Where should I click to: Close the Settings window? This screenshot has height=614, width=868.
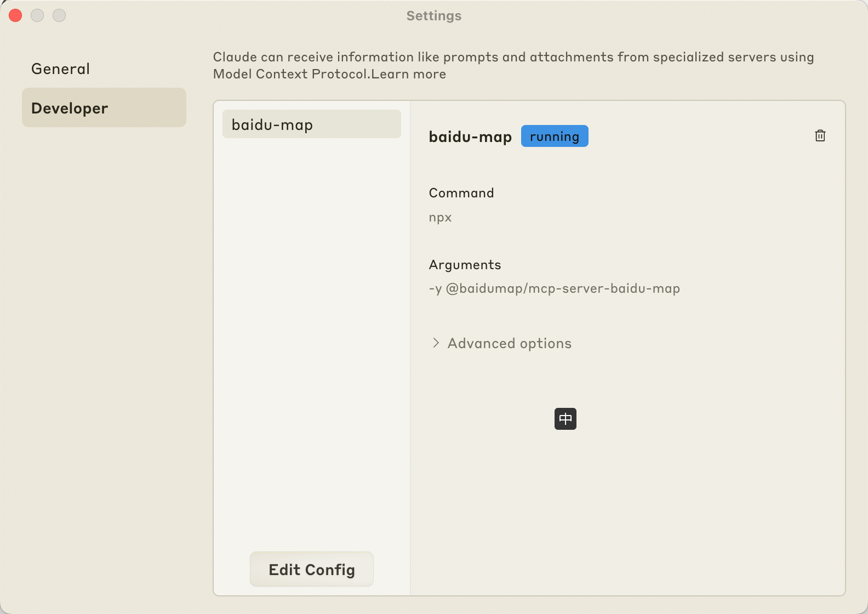click(15, 15)
